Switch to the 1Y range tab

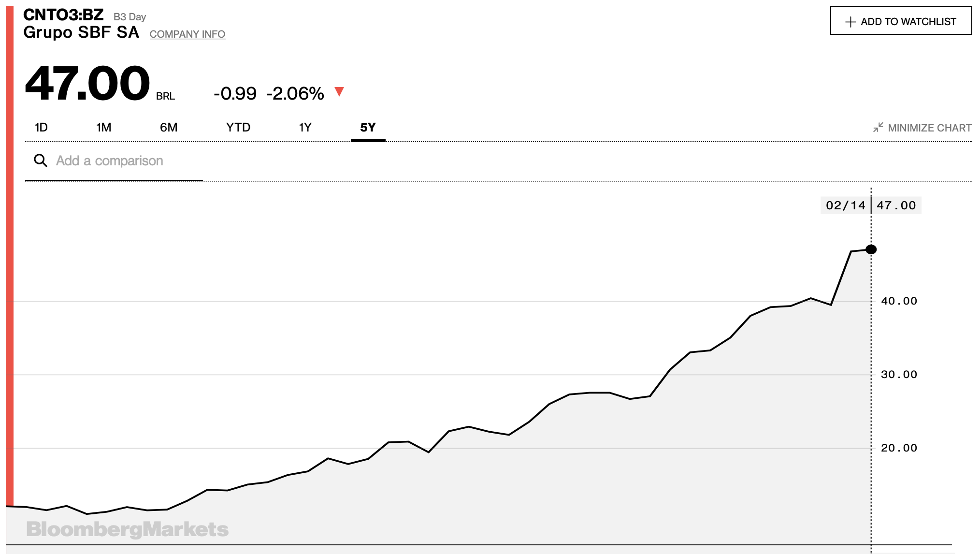(305, 128)
